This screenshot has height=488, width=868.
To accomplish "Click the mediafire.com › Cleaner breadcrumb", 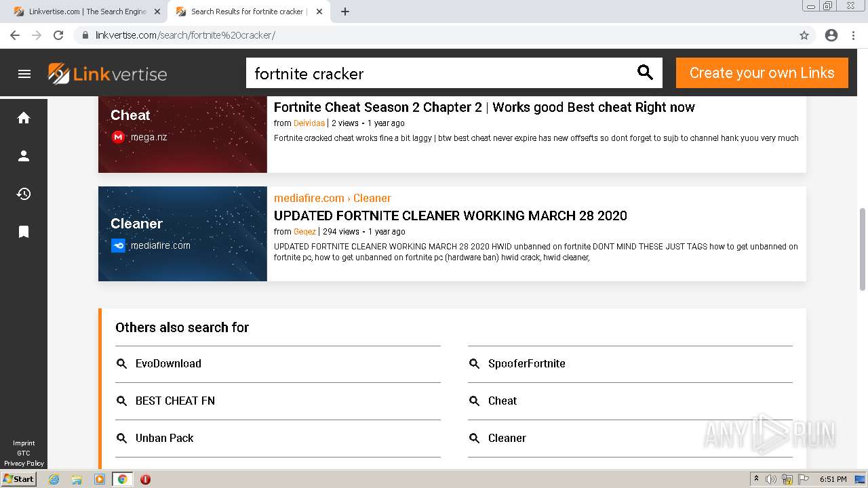I will click(x=332, y=198).
